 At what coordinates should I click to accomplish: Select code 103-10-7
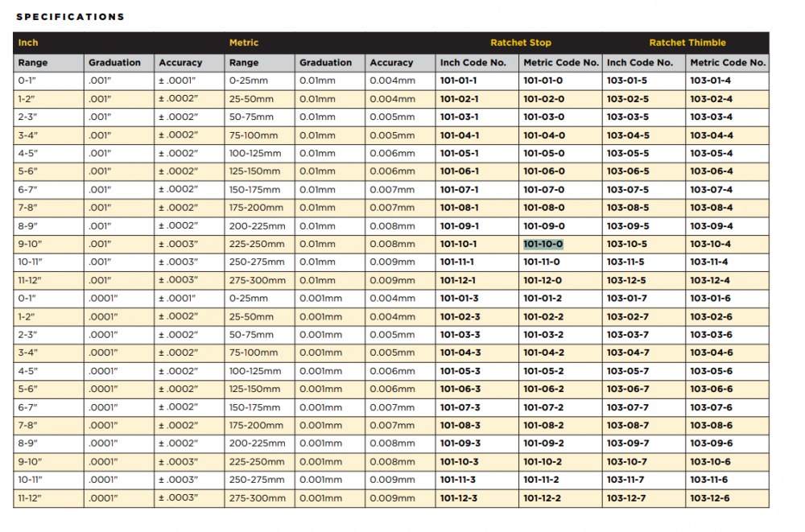pos(627,462)
